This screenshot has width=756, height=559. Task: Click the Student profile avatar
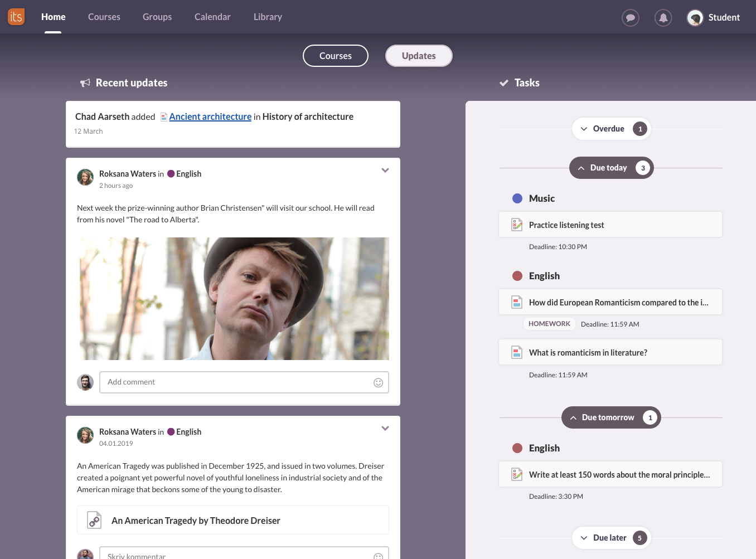695,18
